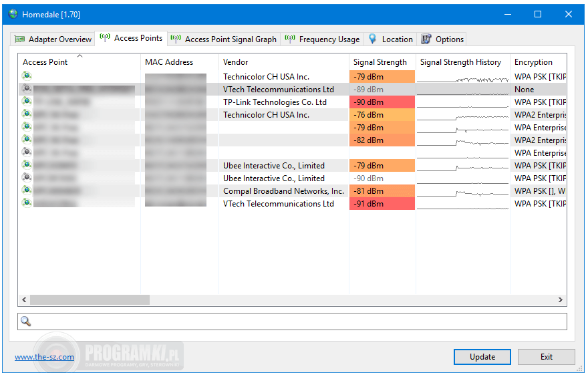Select the Compal Broadband Networks, Inc. cell
Image resolution: width=588 pixels, height=377 pixels.
(283, 191)
